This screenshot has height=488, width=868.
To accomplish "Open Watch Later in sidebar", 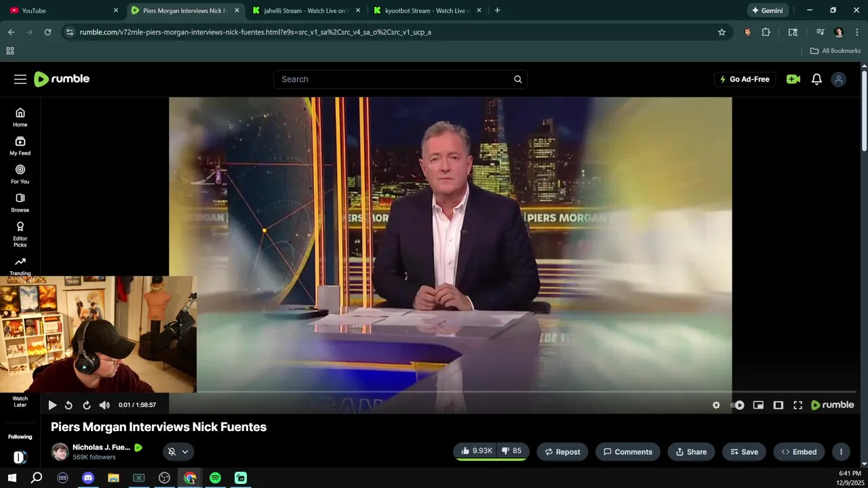I will click(x=20, y=402).
